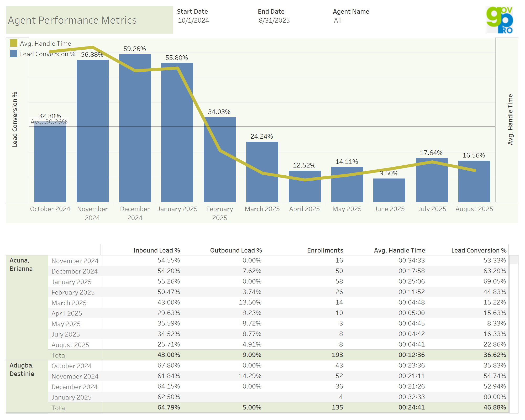Open the Agent Name dropdown showing All
Image resolution: width=525 pixels, height=420 pixels.
[338, 20]
